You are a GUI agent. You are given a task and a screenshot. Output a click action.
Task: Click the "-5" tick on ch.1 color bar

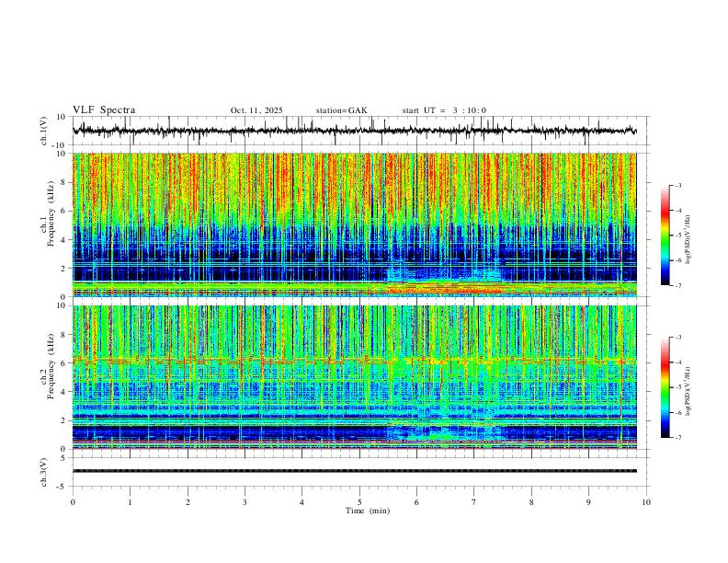tap(677, 236)
